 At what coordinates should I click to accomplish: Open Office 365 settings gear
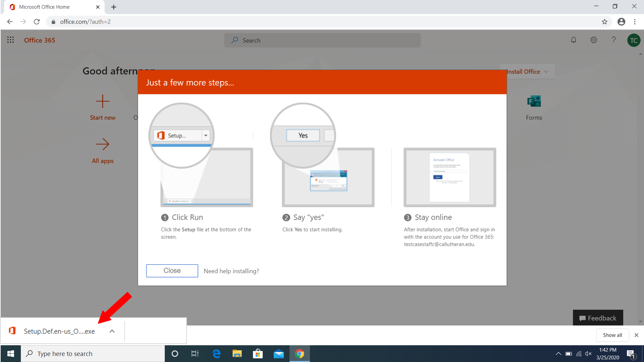click(593, 40)
